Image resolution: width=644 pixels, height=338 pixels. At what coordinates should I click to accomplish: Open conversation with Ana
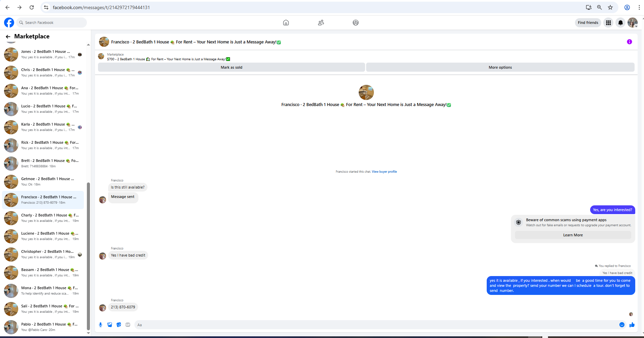(43, 91)
